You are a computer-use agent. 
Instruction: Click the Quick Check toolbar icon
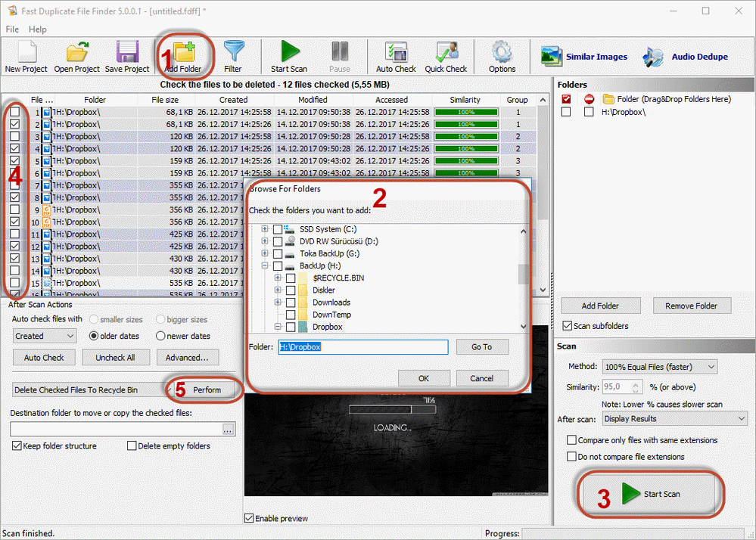coord(446,52)
